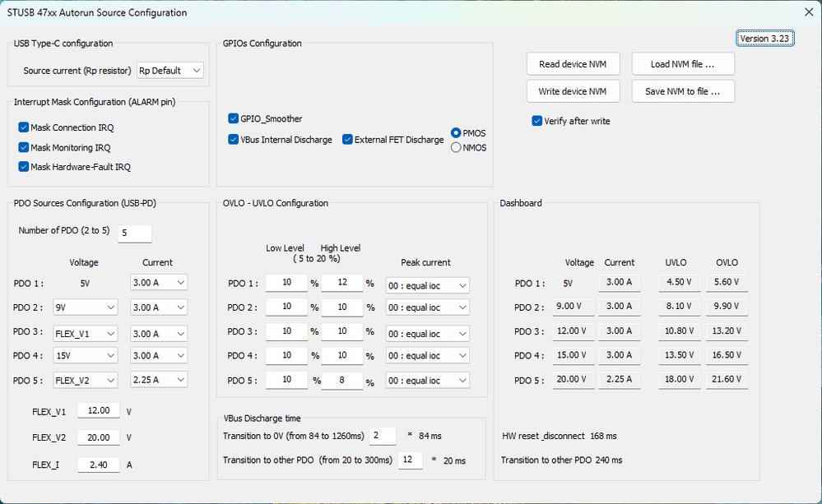Toggle External FET Discharge checkbox
822x504 pixels.
tap(347, 140)
